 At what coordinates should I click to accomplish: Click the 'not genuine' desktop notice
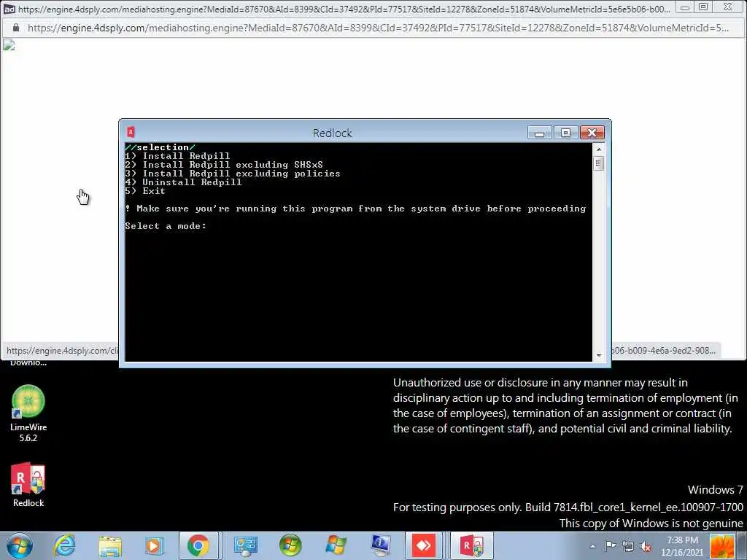[x=651, y=524]
